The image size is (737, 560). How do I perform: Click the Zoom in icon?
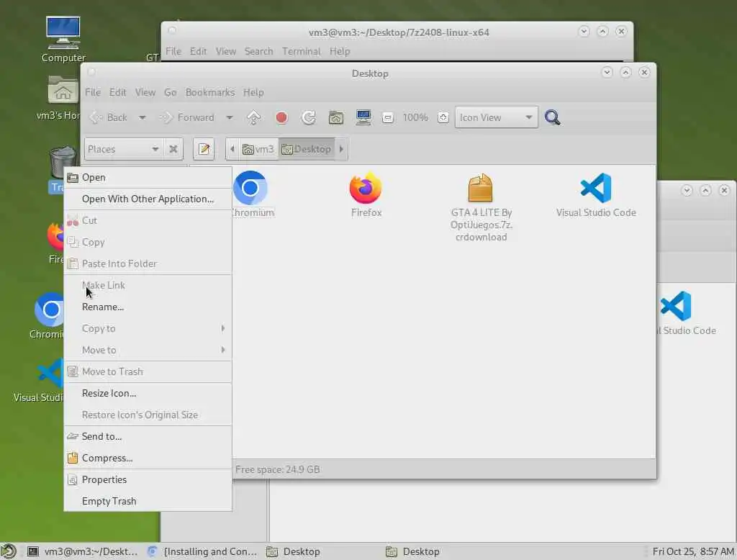(x=443, y=117)
